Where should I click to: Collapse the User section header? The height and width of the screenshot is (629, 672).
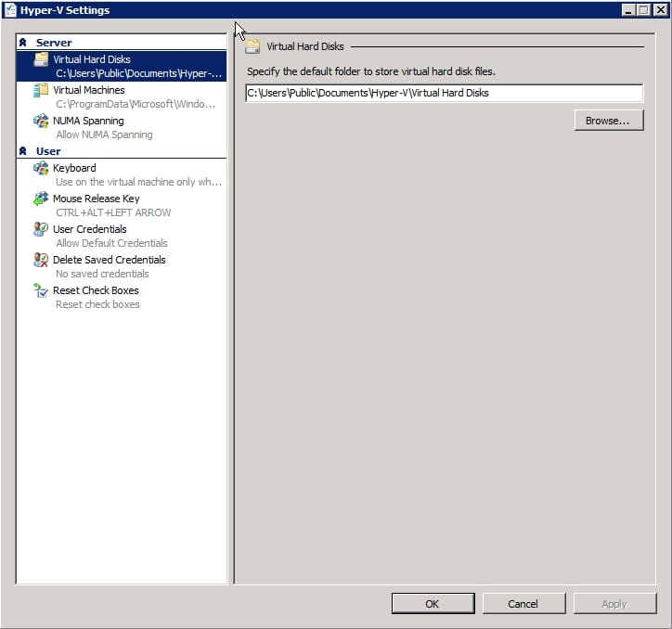pos(22,151)
